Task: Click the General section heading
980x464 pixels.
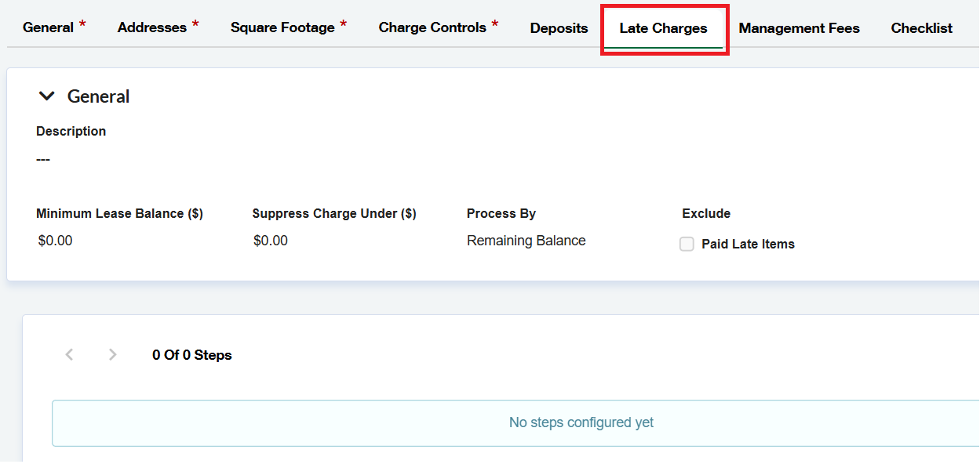Action: pyautogui.click(x=99, y=96)
